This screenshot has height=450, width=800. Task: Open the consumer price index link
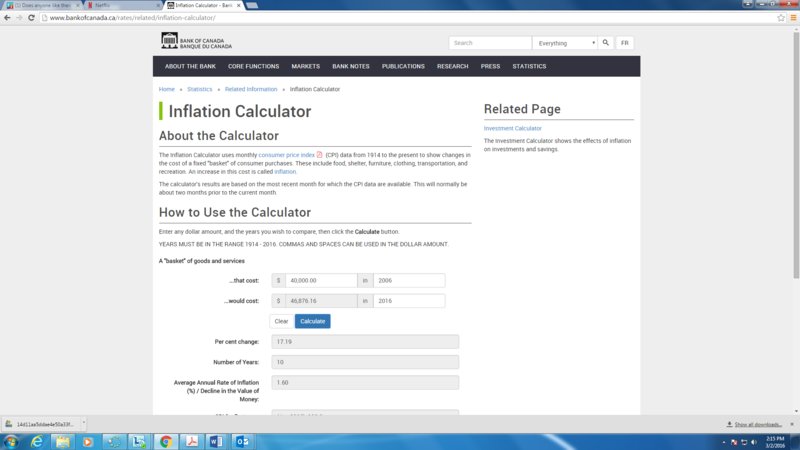click(286, 155)
